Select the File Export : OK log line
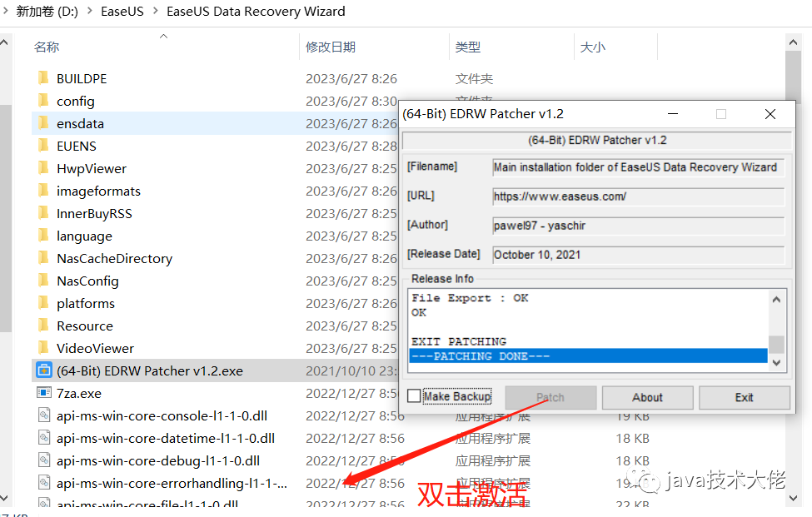812x517 pixels. pos(470,298)
